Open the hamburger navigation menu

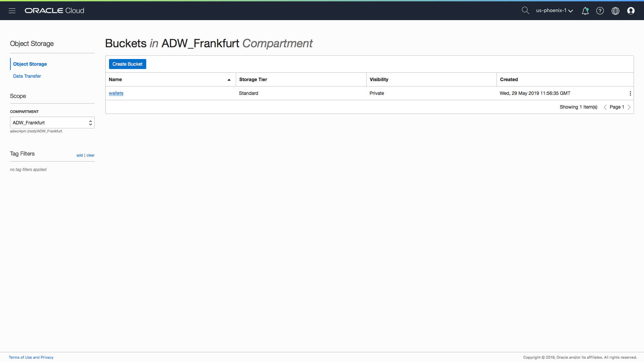[12, 11]
